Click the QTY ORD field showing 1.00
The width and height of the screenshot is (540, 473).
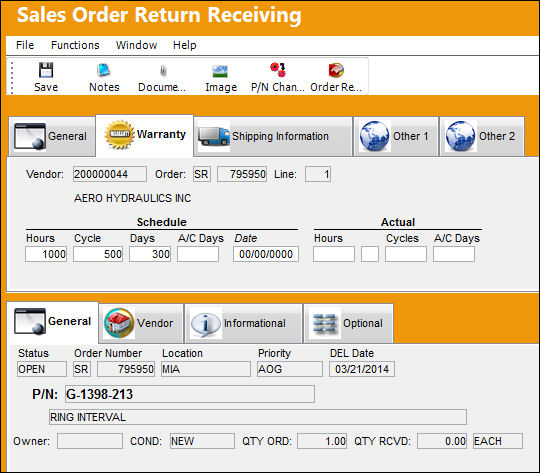322,441
